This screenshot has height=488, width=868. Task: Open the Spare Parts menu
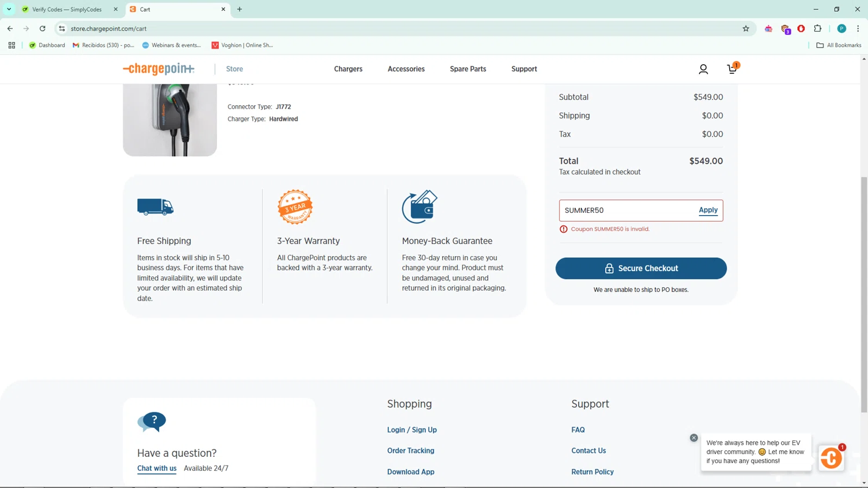coord(468,69)
